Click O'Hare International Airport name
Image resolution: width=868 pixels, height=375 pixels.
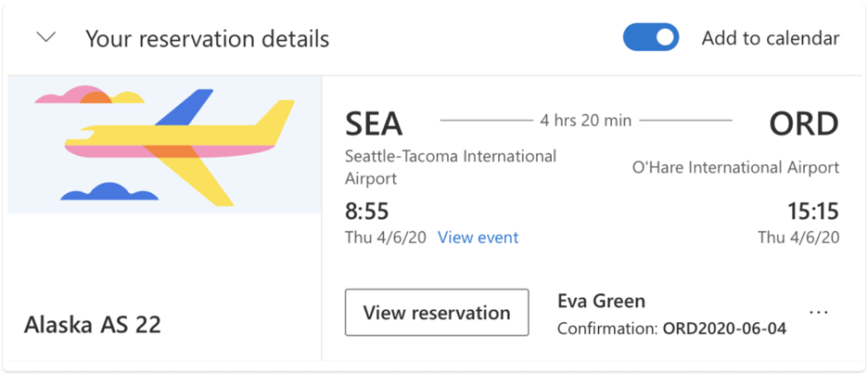tap(735, 168)
